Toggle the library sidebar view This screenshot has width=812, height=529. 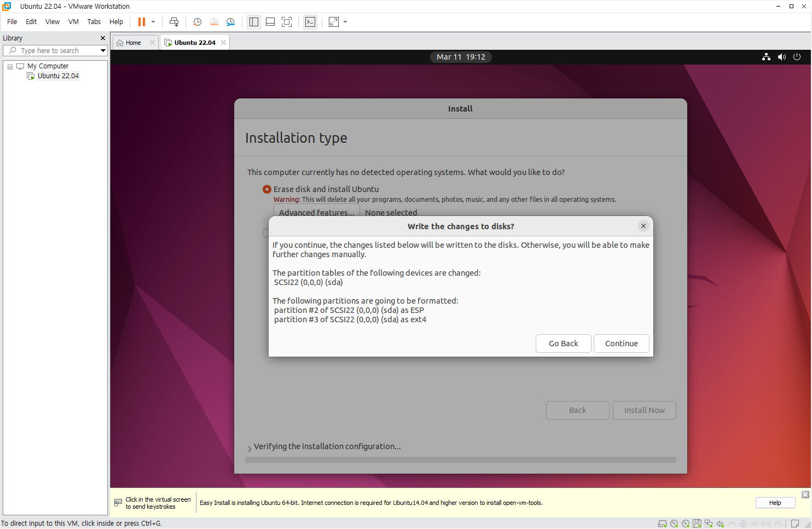(254, 22)
